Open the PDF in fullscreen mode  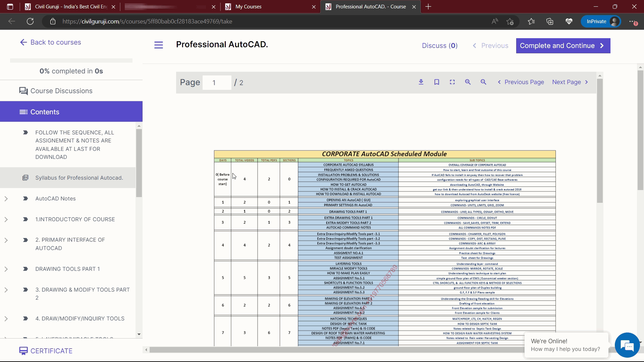click(x=452, y=82)
